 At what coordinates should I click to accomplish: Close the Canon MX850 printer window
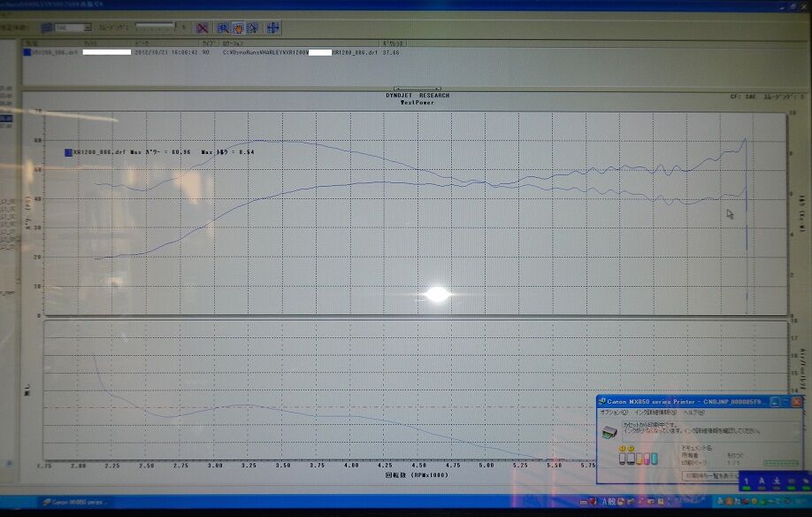click(x=797, y=402)
